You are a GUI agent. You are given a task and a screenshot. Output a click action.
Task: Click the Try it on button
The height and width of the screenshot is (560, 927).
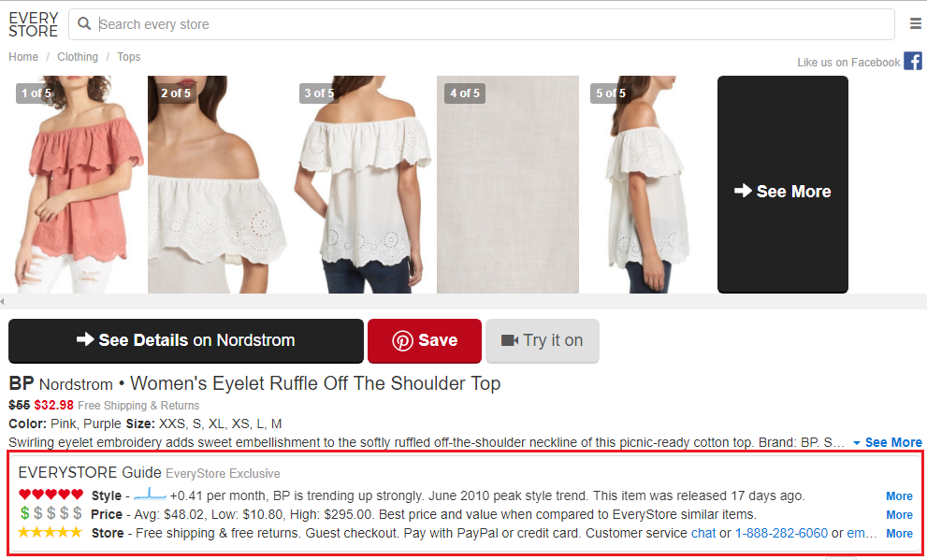pyautogui.click(x=543, y=341)
